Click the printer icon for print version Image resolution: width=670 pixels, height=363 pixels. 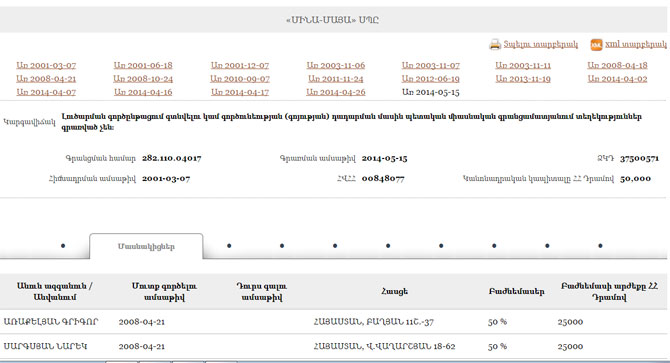click(495, 44)
